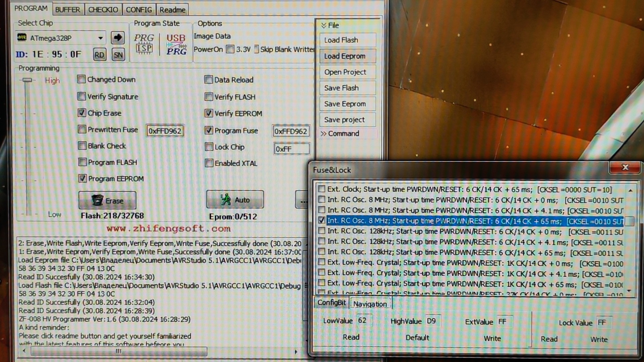The height and width of the screenshot is (362, 644).
Task: Click the Save Flash button
Action: (x=347, y=88)
